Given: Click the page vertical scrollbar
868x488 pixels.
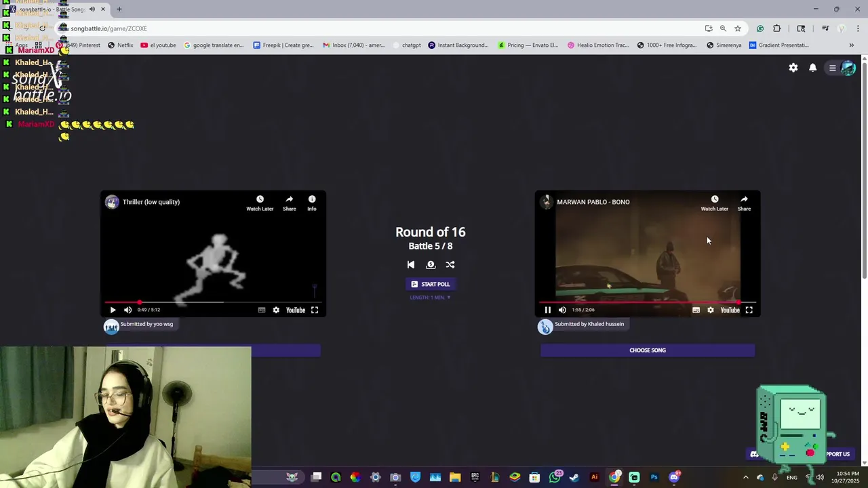Looking at the screenshot, I should [864, 169].
